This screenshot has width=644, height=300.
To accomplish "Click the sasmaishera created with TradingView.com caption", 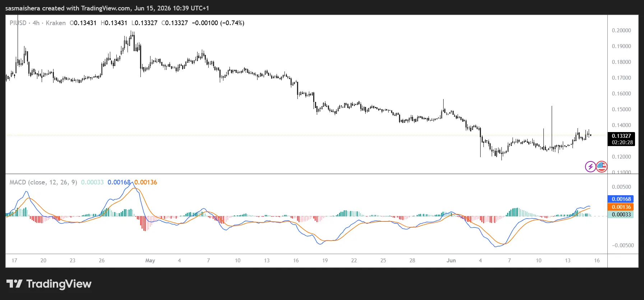I will [107, 8].
